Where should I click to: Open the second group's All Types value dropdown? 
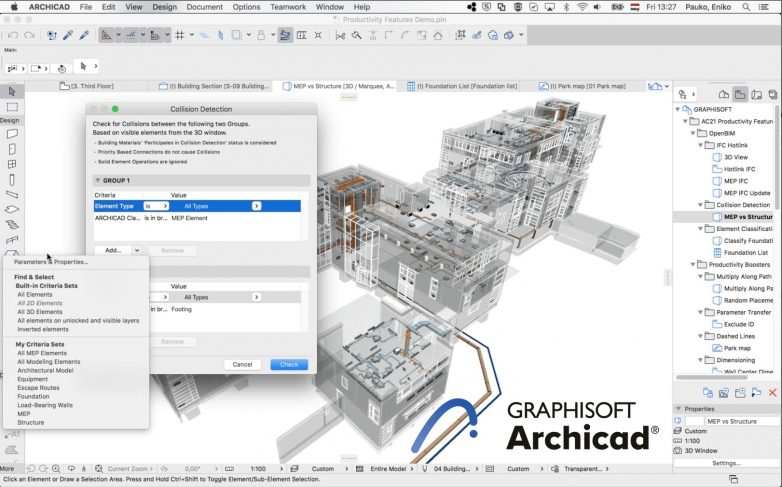point(256,297)
